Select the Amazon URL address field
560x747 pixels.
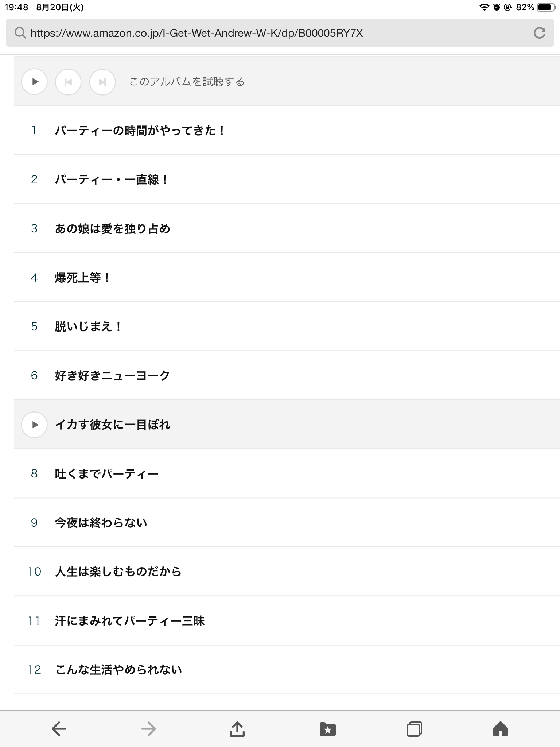(x=280, y=33)
